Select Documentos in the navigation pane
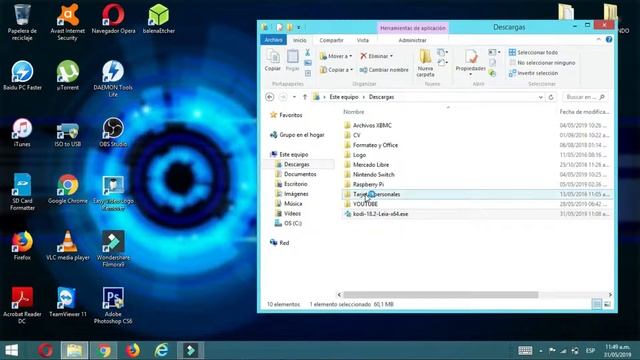Viewport: 640px width, 360px height. (300, 174)
